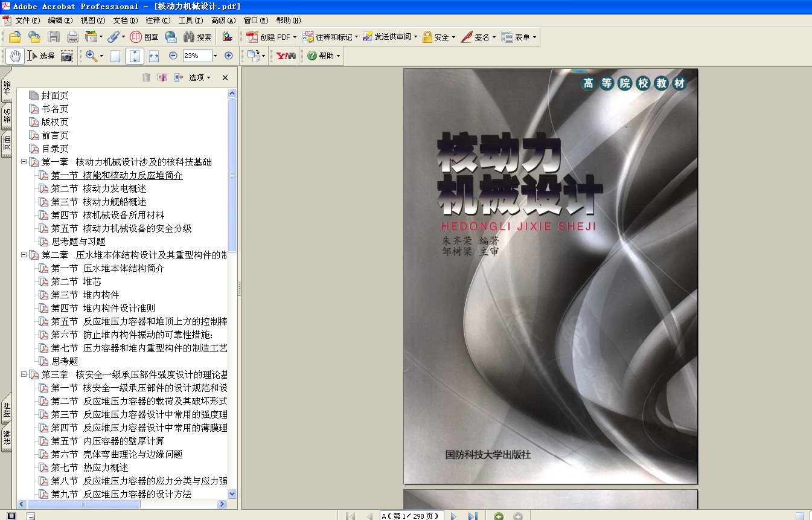Click the rotate page view icon

click(x=254, y=56)
